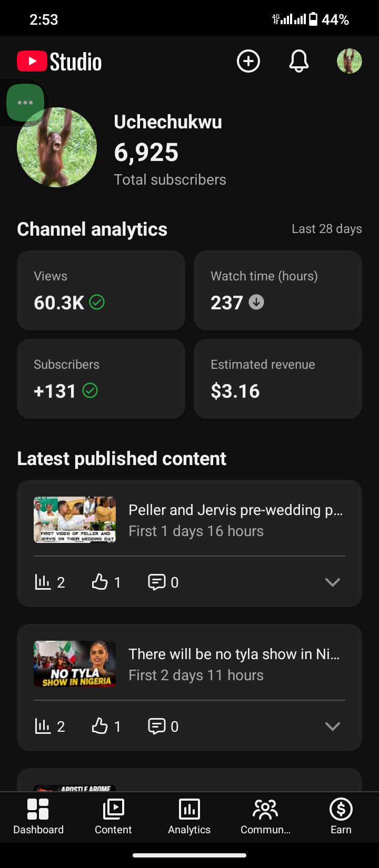The height and width of the screenshot is (868, 379).
Task: Tap views bar-chart icon on tyla video
Action: tap(43, 726)
